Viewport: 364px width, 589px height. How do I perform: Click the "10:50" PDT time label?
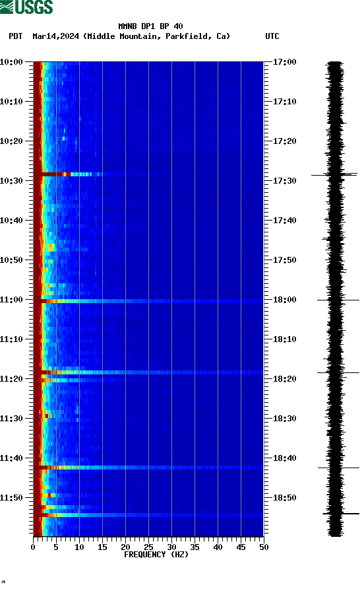11,260
